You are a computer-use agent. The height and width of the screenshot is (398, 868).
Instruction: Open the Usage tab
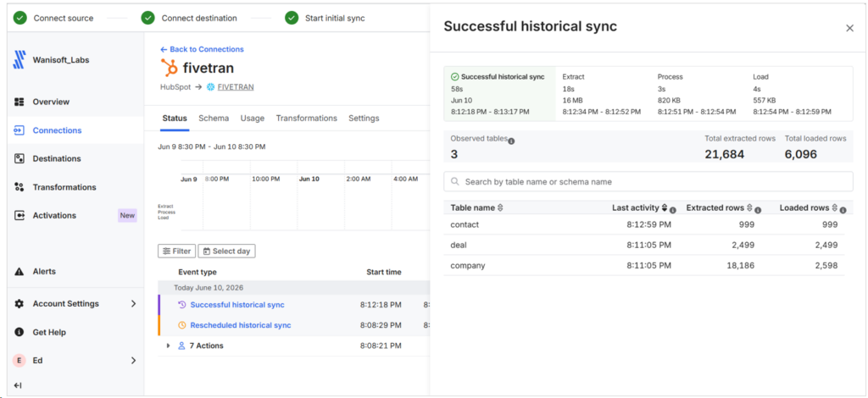click(x=253, y=119)
